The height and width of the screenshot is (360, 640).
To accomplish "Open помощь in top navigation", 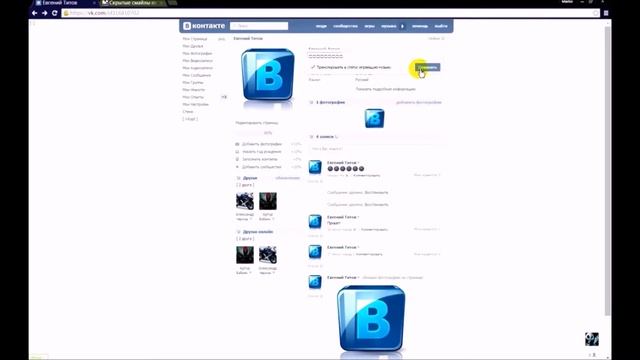I will (420, 26).
